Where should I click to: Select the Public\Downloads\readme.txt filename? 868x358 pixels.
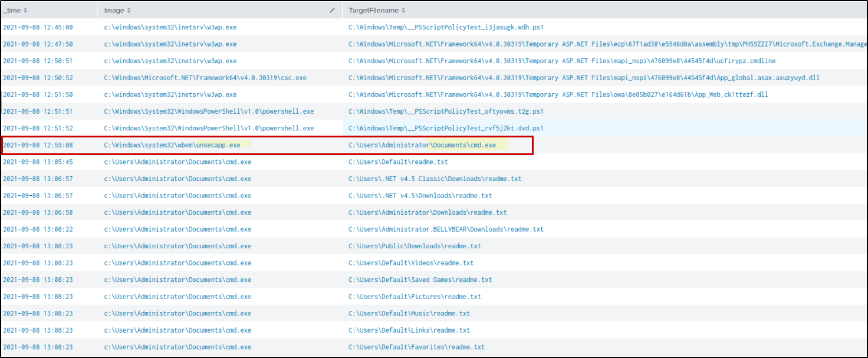click(415, 246)
